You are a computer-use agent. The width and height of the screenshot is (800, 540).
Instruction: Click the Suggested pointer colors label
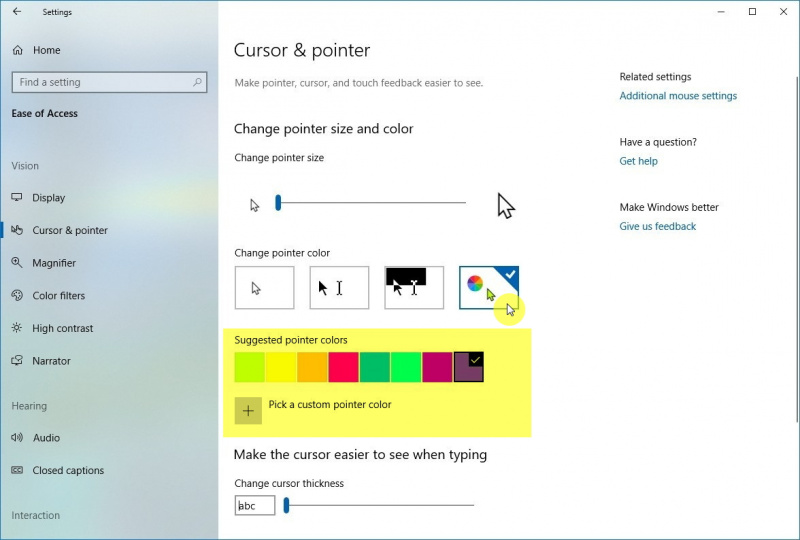[291, 340]
